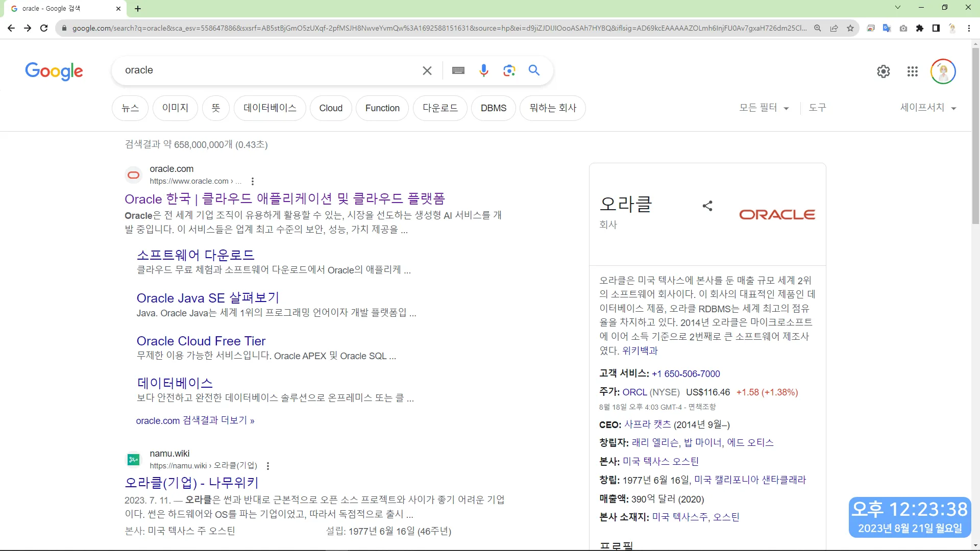Open more options for namu.wiki result
Viewport: 980px width, 551px height.
268,466
